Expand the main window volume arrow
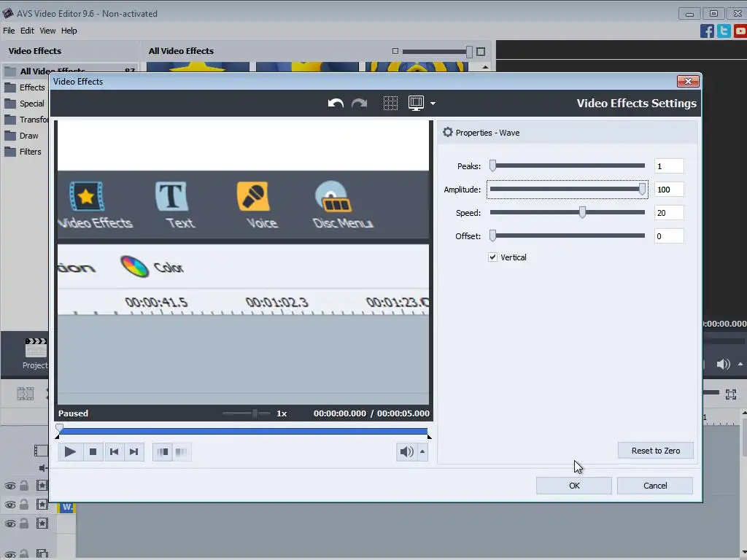 [x=740, y=365]
